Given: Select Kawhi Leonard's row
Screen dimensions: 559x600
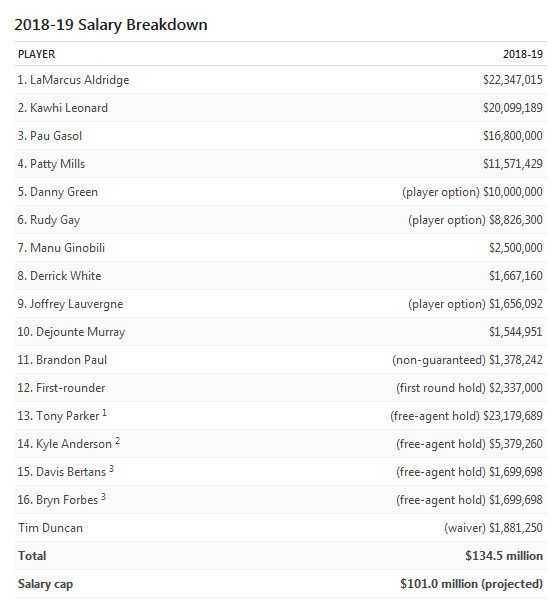Looking at the screenshot, I should (280, 108).
